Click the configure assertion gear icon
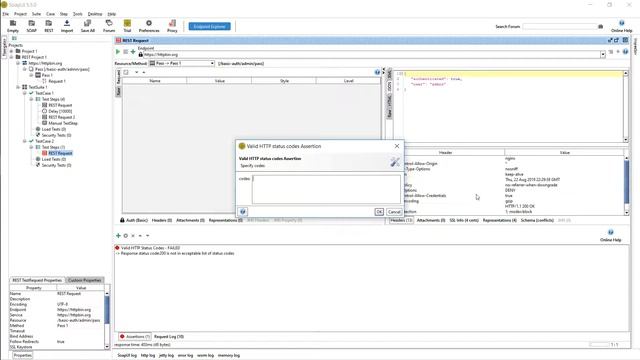640x360 pixels. [x=126, y=236]
